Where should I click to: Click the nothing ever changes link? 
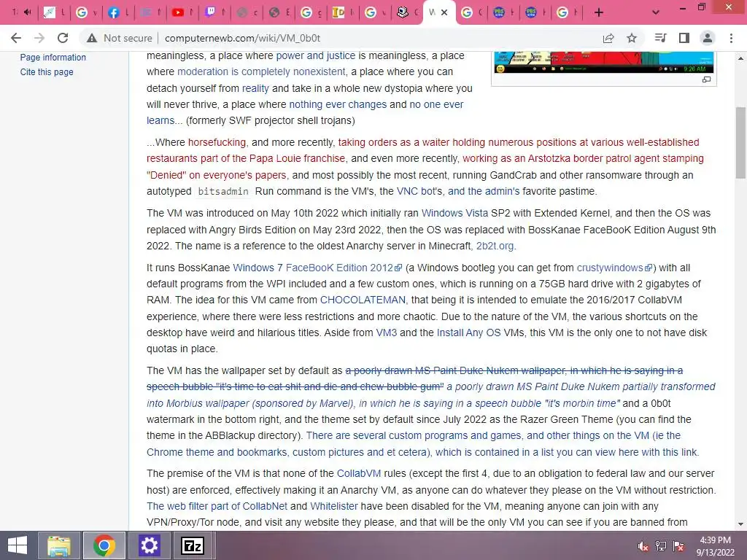(x=338, y=105)
